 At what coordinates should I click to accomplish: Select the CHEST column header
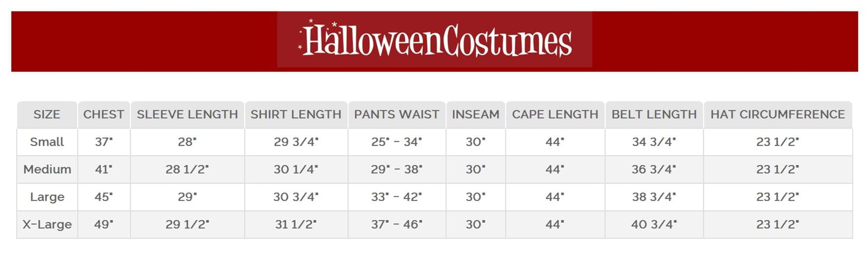point(104,115)
